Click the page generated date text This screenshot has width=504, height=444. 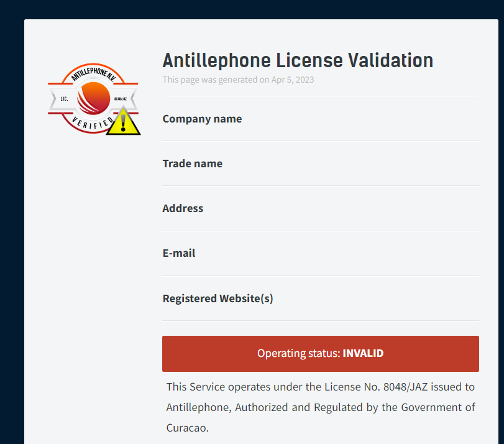click(x=238, y=80)
